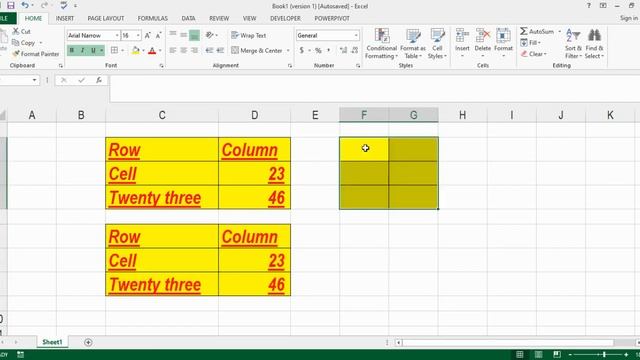
Task: Toggle Bottom Align vertical alignment
Action: 195,35
